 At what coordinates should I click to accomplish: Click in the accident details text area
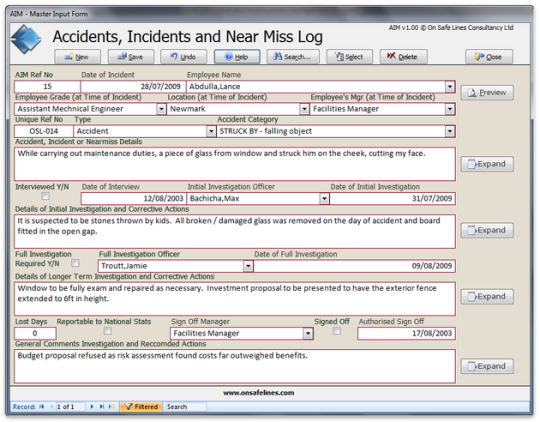pos(235,164)
